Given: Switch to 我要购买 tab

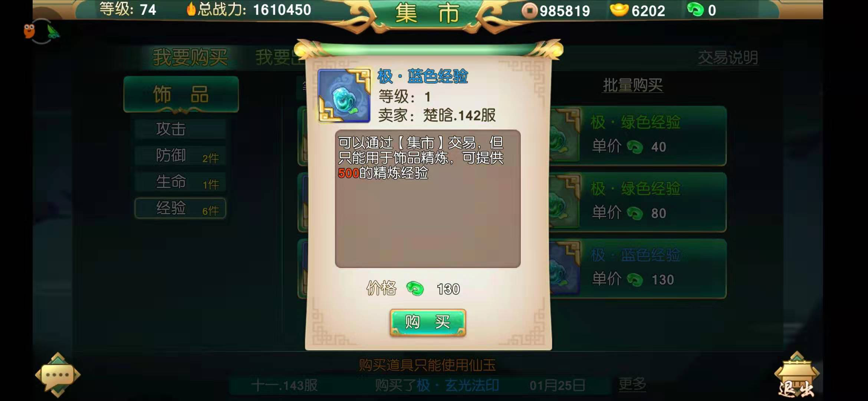Looking at the screenshot, I should [x=190, y=58].
